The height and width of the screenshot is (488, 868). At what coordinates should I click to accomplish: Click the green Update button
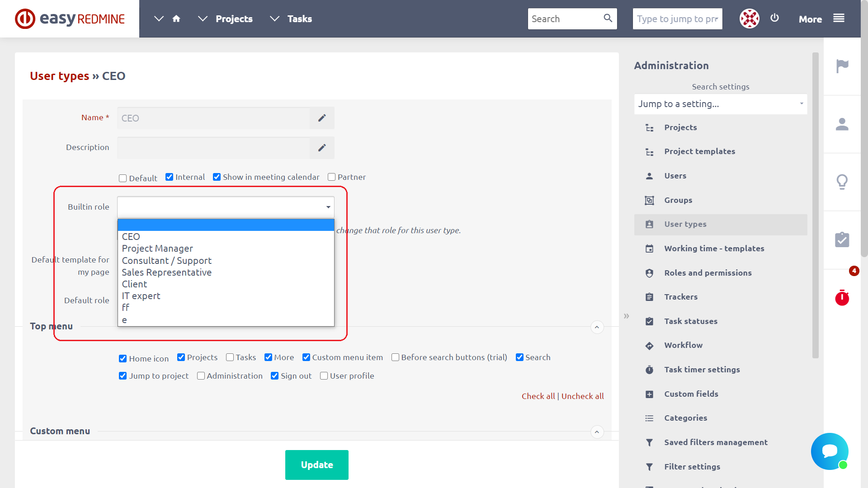pos(316,465)
